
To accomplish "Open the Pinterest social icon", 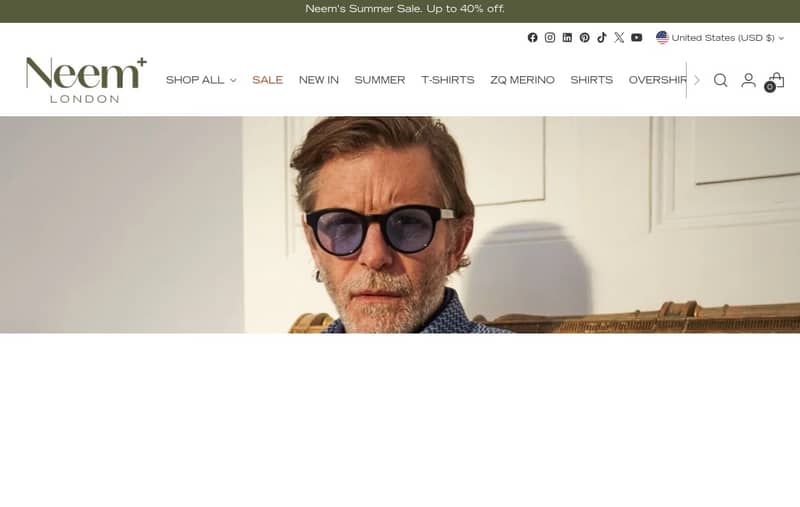I will [584, 37].
